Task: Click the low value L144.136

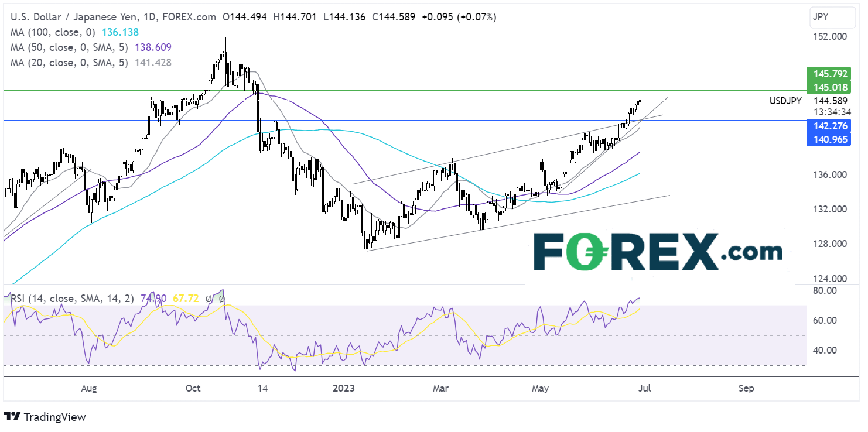Action: pos(345,18)
